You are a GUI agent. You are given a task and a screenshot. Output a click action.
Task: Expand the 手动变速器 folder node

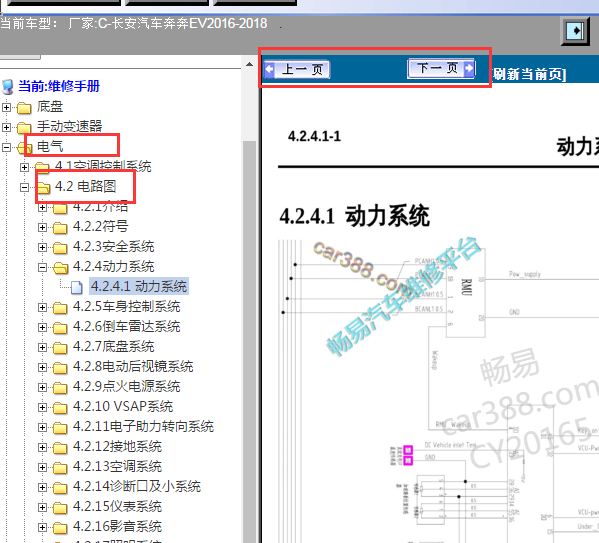point(6,127)
